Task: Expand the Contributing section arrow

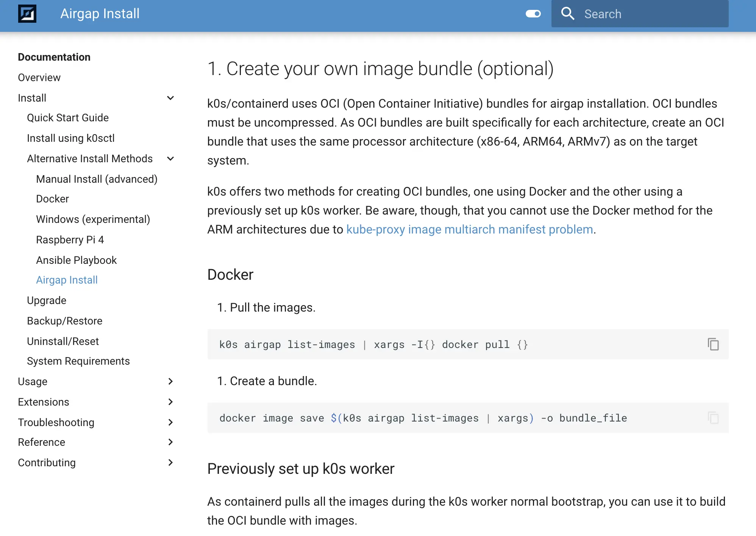Action: (x=170, y=462)
